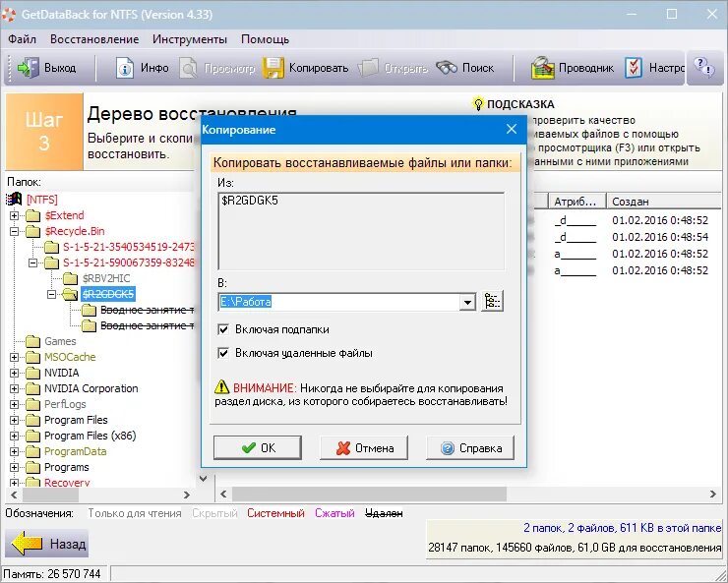The image size is (728, 583).
Task: Open the Проводник explorer icon
Action: pos(543,68)
